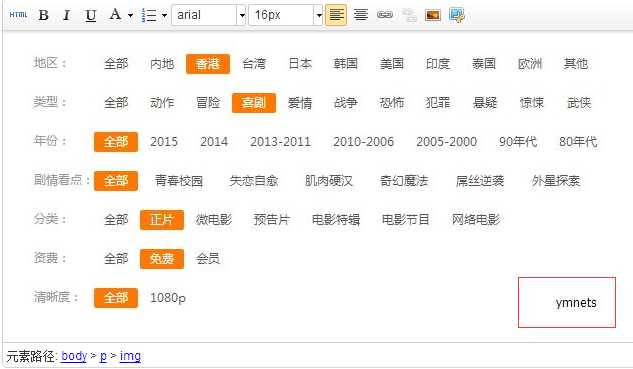Screen dimensions: 633x369
Task: Click 2014 in the year row
Action: (214, 142)
